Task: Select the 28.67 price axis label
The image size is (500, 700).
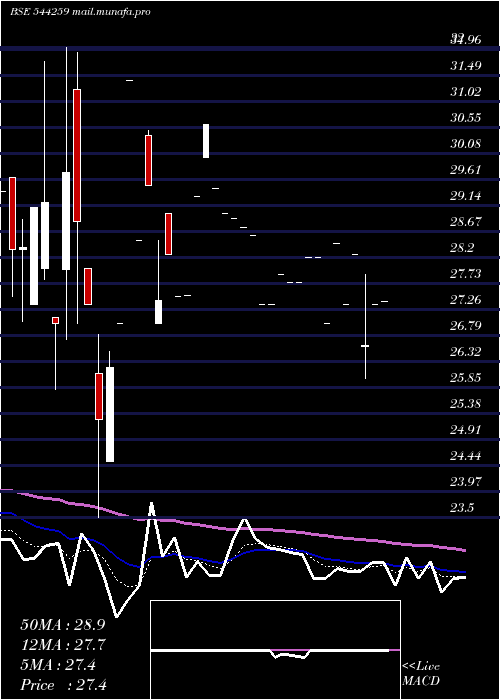Action: [x=466, y=221]
